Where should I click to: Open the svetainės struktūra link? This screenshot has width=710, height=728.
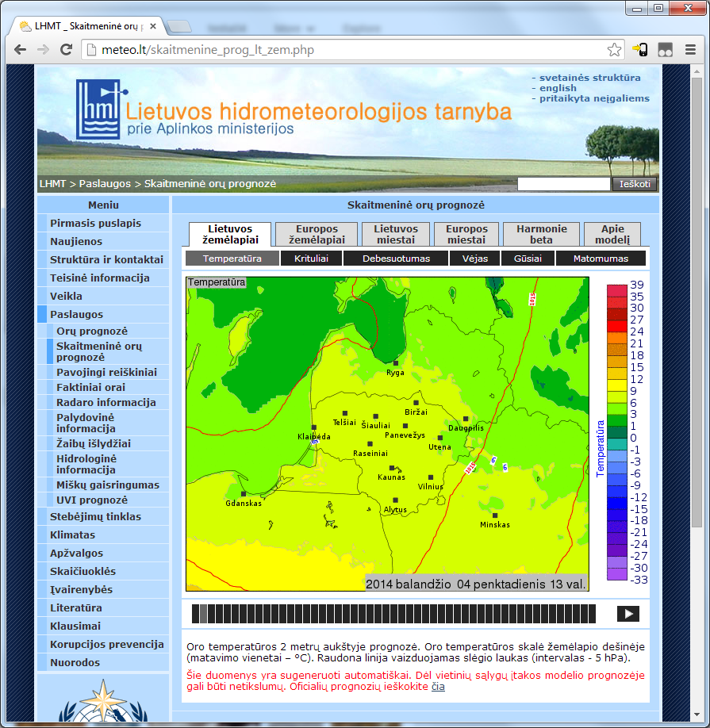pos(589,78)
